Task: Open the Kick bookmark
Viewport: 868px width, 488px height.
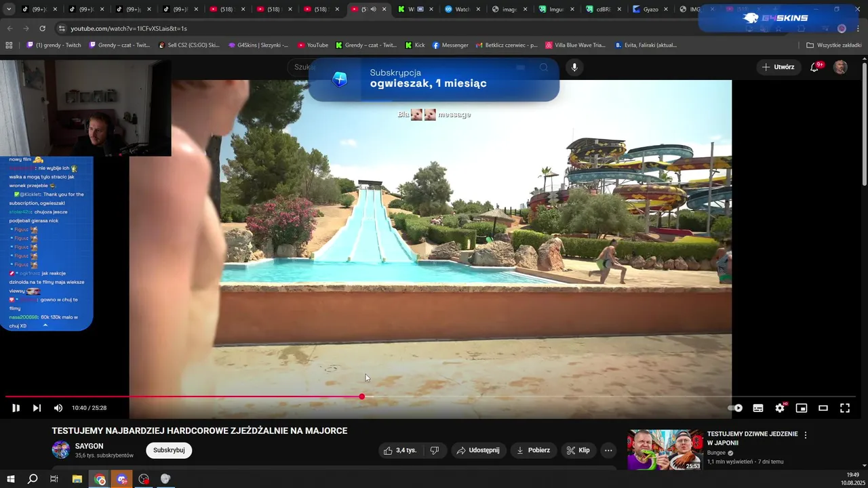Action: (x=415, y=45)
